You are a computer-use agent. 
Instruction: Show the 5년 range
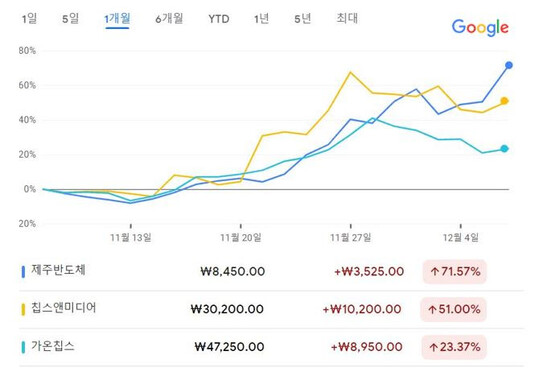[x=302, y=19]
